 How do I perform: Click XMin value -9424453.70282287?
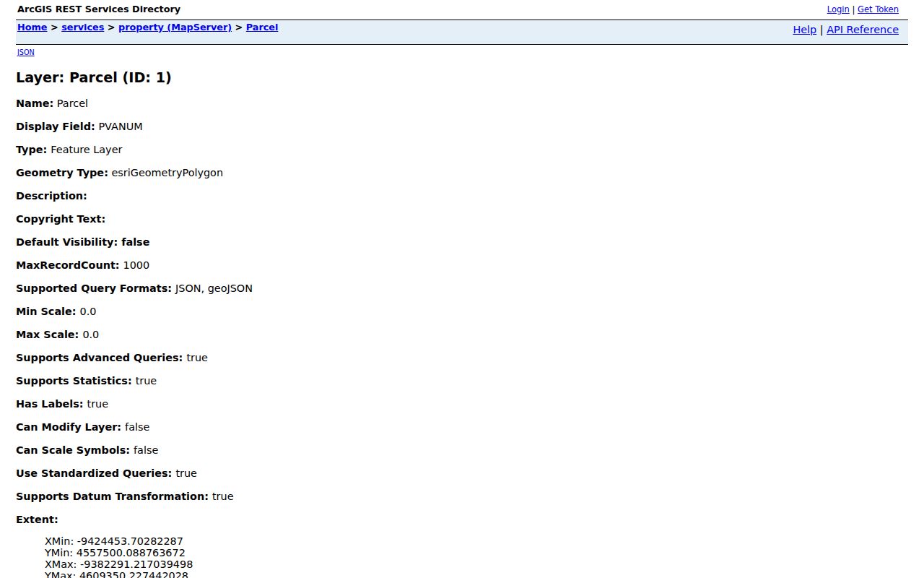pos(131,541)
